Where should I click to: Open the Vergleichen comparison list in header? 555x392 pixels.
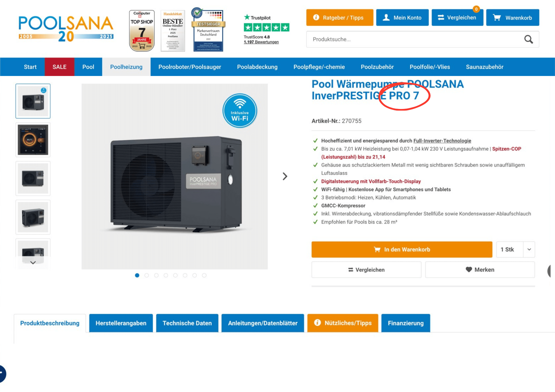[457, 17]
